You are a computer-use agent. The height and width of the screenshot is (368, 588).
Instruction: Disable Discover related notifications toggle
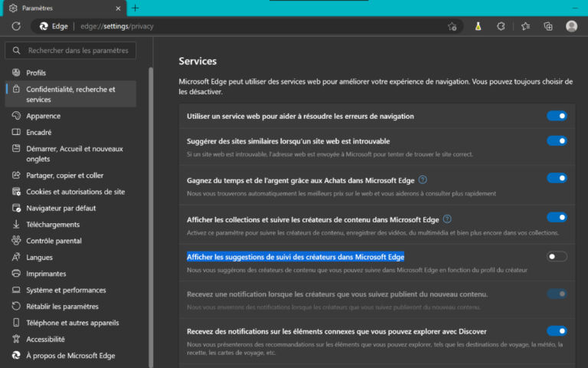click(x=557, y=331)
